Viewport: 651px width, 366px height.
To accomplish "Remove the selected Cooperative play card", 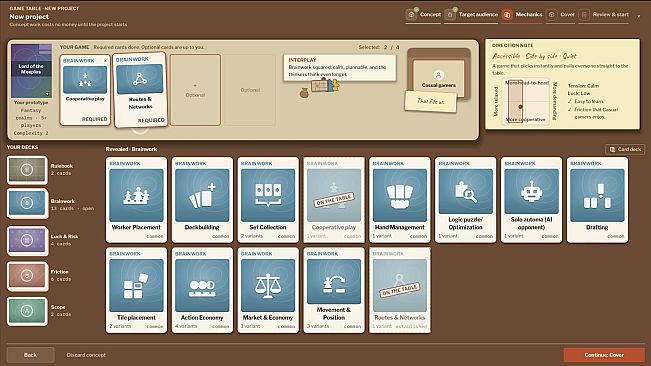I will click(x=105, y=61).
